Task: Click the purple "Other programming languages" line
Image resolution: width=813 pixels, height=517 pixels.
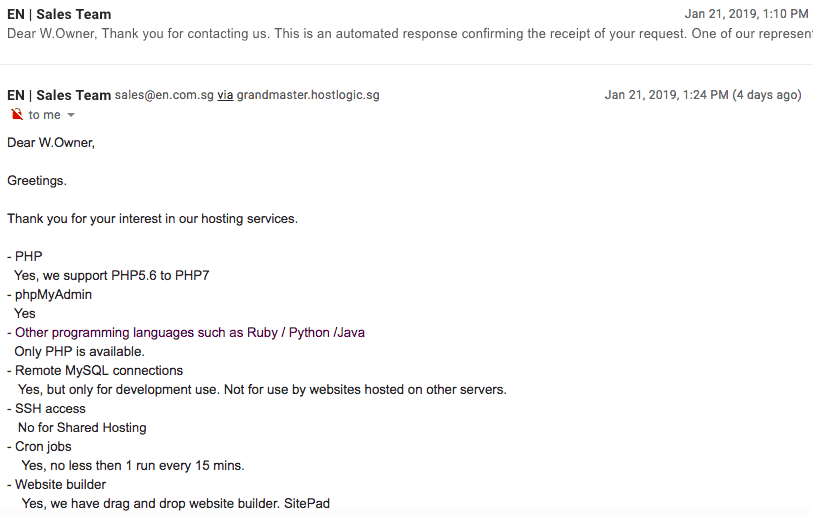Action: point(186,332)
